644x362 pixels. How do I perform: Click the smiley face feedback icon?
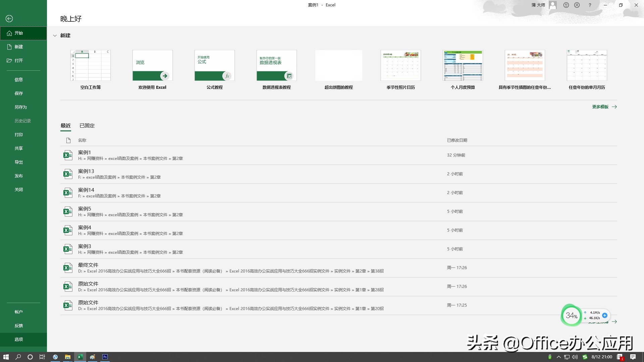tap(566, 5)
